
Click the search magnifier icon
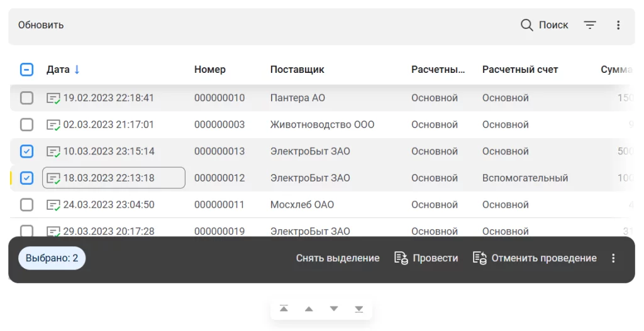click(x=527, y=25)
